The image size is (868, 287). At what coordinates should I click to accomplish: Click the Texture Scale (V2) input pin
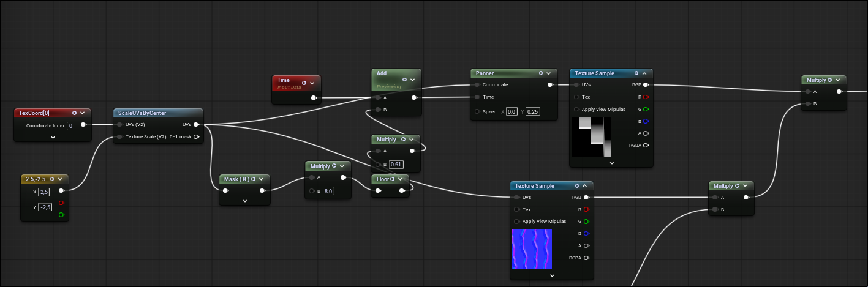click(x=119, y=137)
